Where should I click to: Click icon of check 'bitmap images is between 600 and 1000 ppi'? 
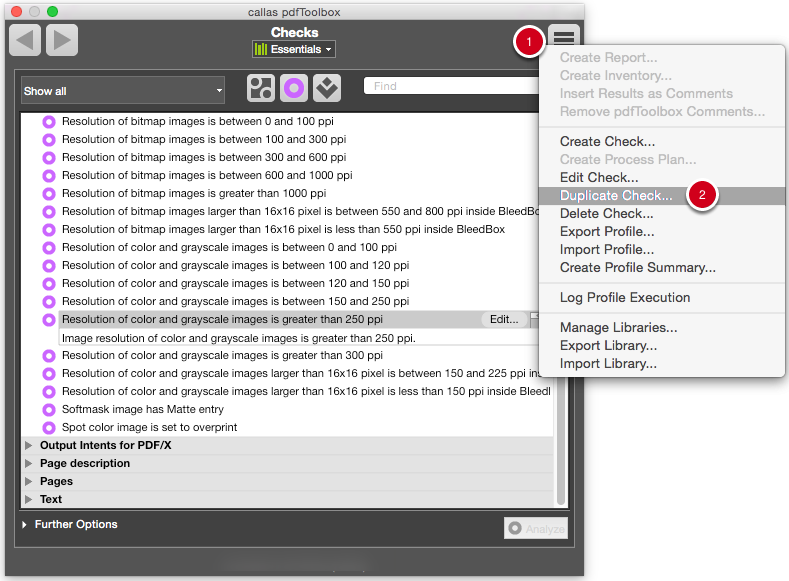click(49, 176)
